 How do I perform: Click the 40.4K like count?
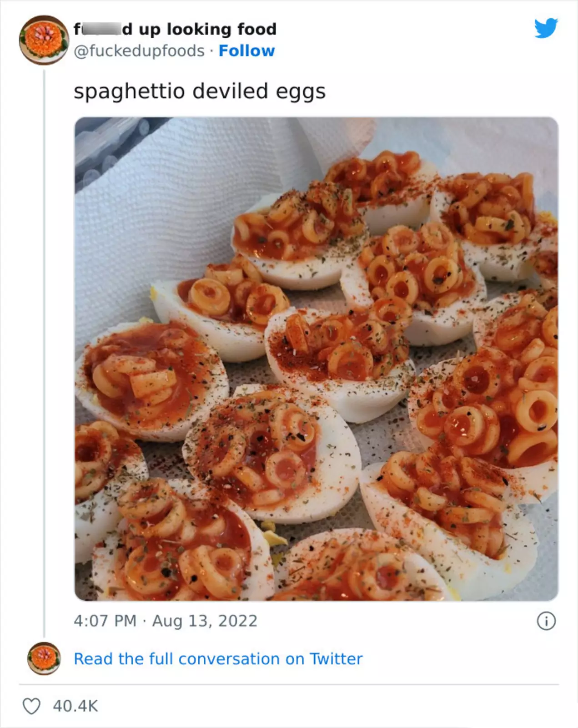[x=75, y=706]
